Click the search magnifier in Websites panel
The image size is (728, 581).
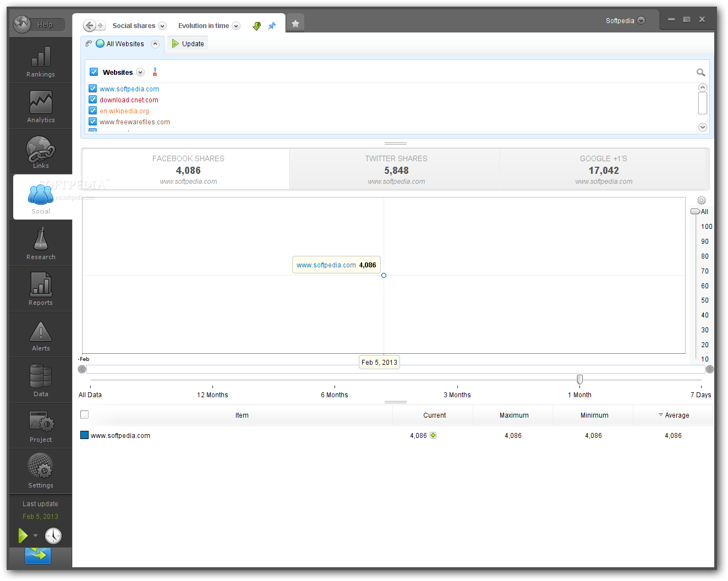click(700, 72)
